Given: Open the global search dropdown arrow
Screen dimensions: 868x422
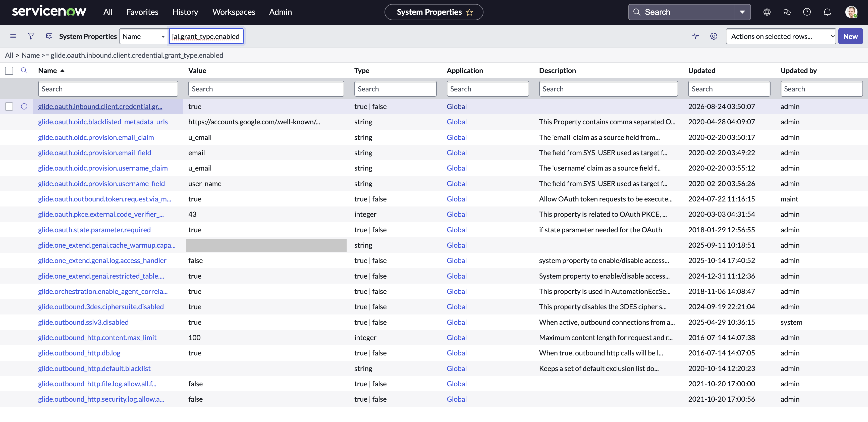Looking at the screenshot, I should pyautogui.click(x=742, y=12).
